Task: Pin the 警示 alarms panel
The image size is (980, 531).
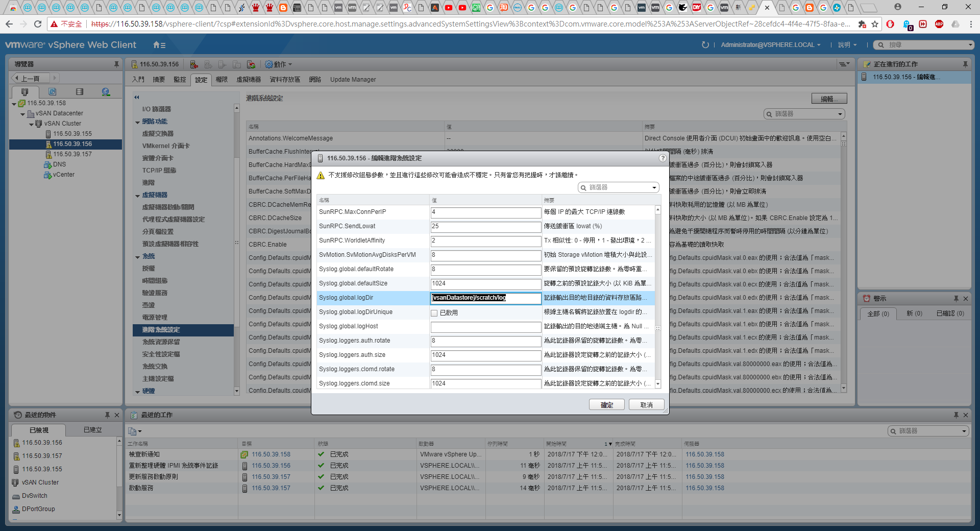Action: point(956,299)
